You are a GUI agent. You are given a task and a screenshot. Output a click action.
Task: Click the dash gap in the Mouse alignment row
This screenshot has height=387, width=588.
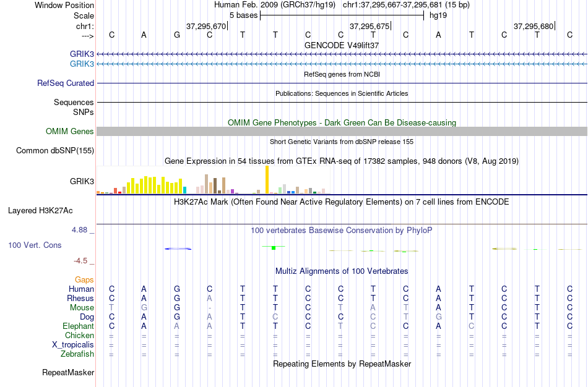(x=209, y=308)
